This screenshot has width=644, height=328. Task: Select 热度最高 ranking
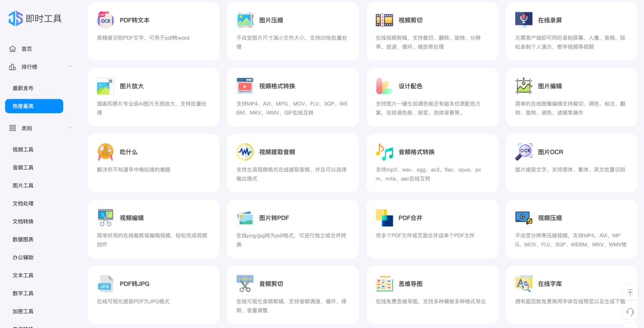click(x=34, y=106)
